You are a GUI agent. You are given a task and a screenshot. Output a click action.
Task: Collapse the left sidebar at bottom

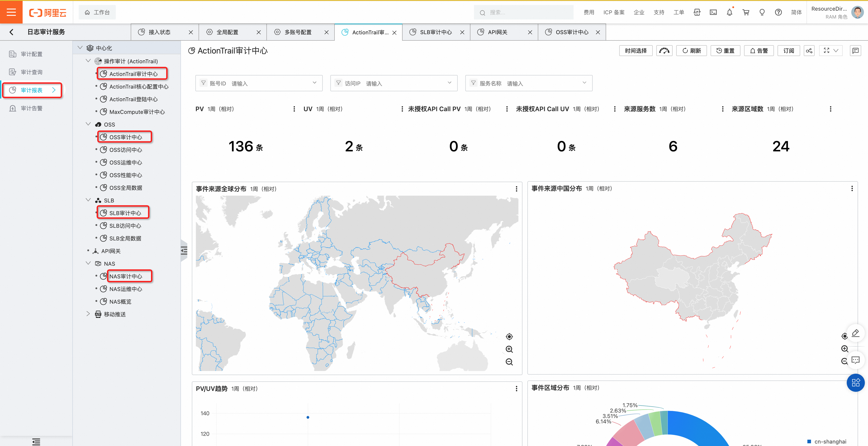tap(36, 442)
